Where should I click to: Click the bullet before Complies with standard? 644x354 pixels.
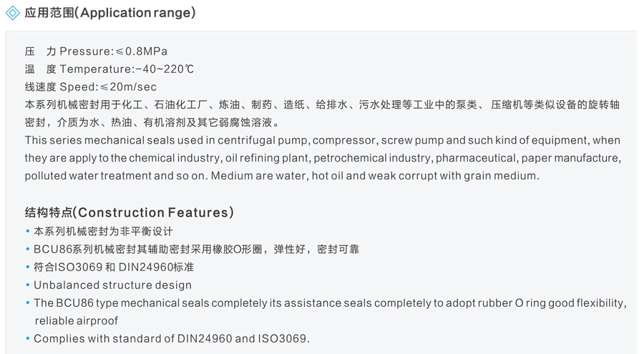point(27,338)
